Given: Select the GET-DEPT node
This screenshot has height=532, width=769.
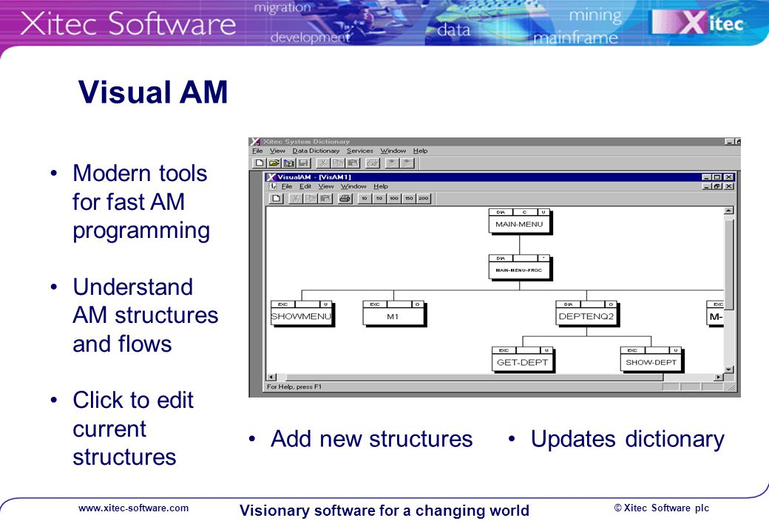Looking at the screenshot, I should 523,360.
